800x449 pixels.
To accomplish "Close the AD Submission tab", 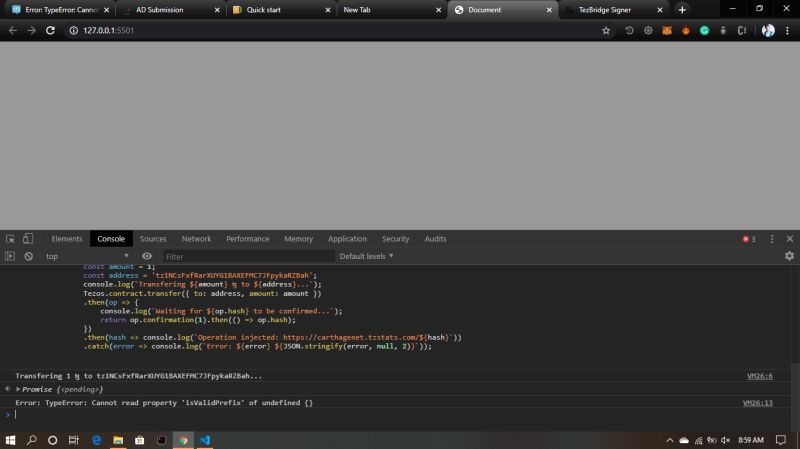I will click(217, 10).
